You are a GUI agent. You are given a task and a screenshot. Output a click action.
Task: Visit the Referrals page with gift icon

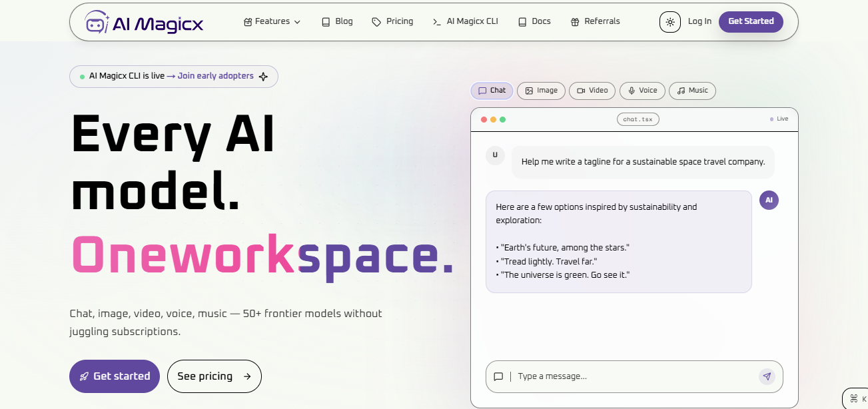595,21
